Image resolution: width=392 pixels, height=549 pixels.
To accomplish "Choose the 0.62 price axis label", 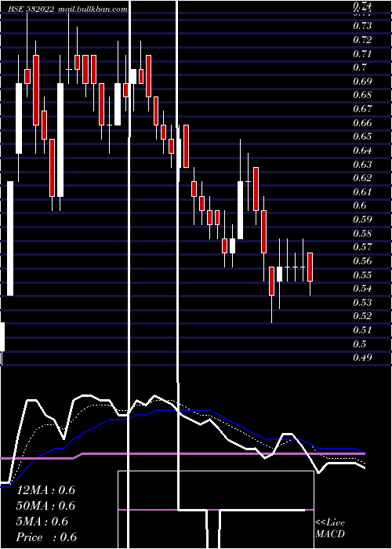I will click(362, 178).
